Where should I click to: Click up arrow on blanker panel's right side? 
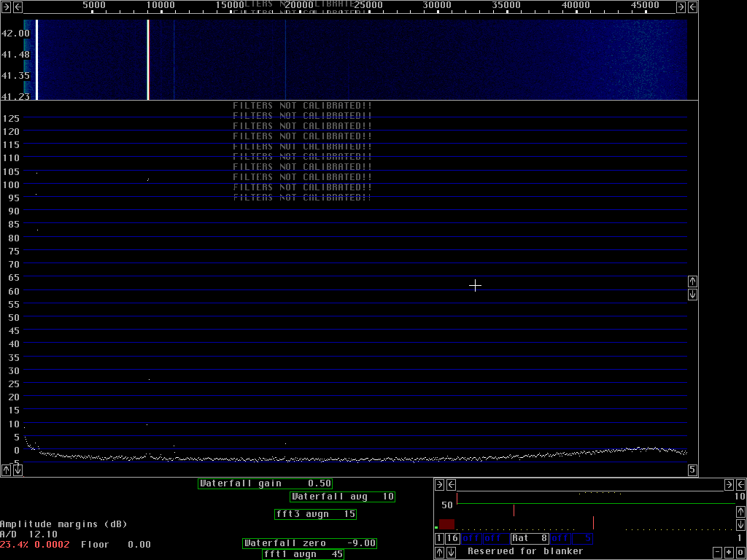point(741,511)
